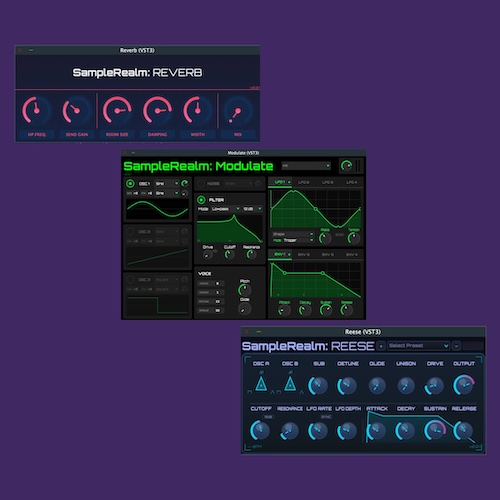
Task: Click the HP FREQ knob in Reverb
Action: [x=36, y=110]
